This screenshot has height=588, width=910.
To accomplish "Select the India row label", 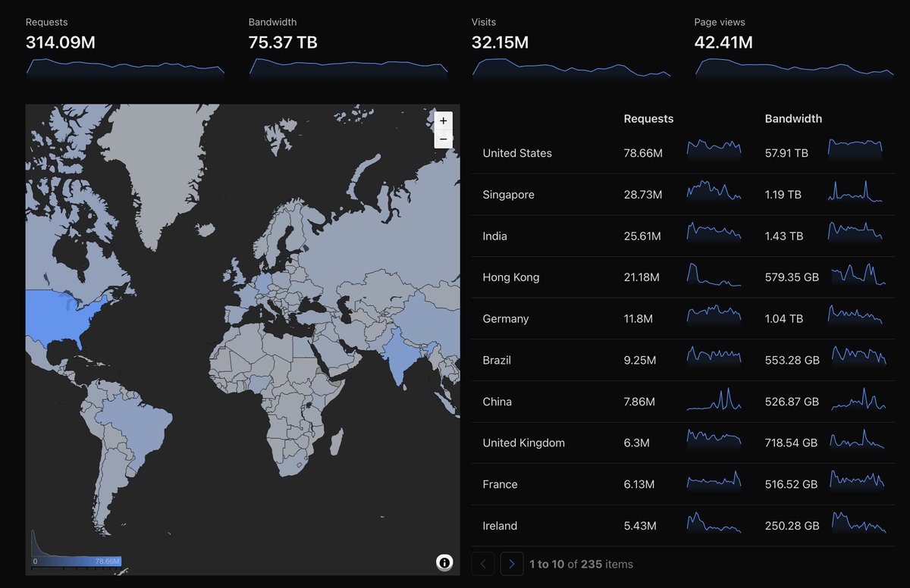I will click(494, 236).
